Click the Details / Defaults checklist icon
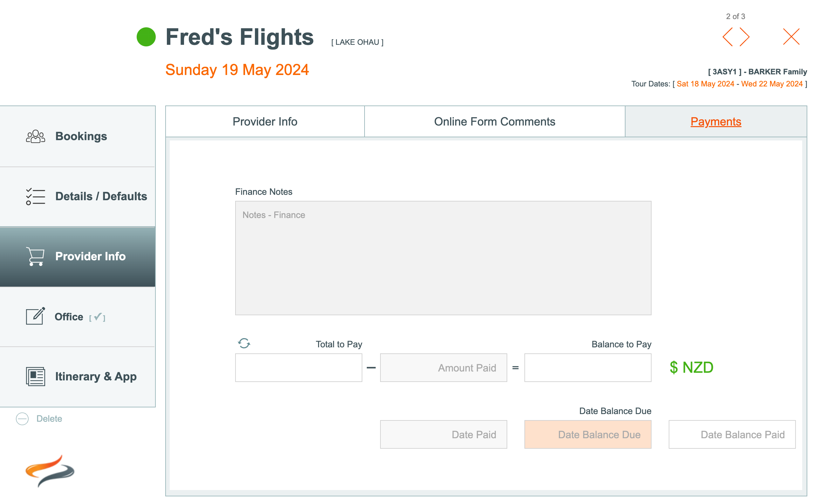This screenshot has height=504, width=820. point(35,196)
